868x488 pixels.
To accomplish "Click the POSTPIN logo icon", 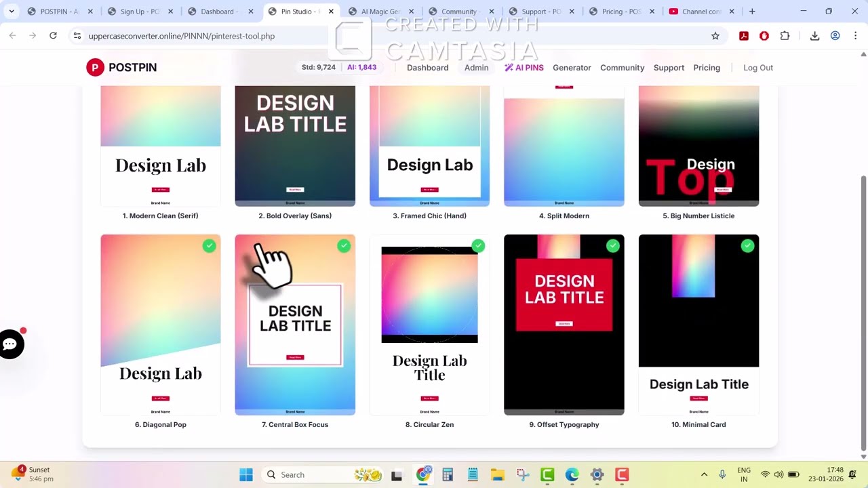I will [x=95, y=67].
